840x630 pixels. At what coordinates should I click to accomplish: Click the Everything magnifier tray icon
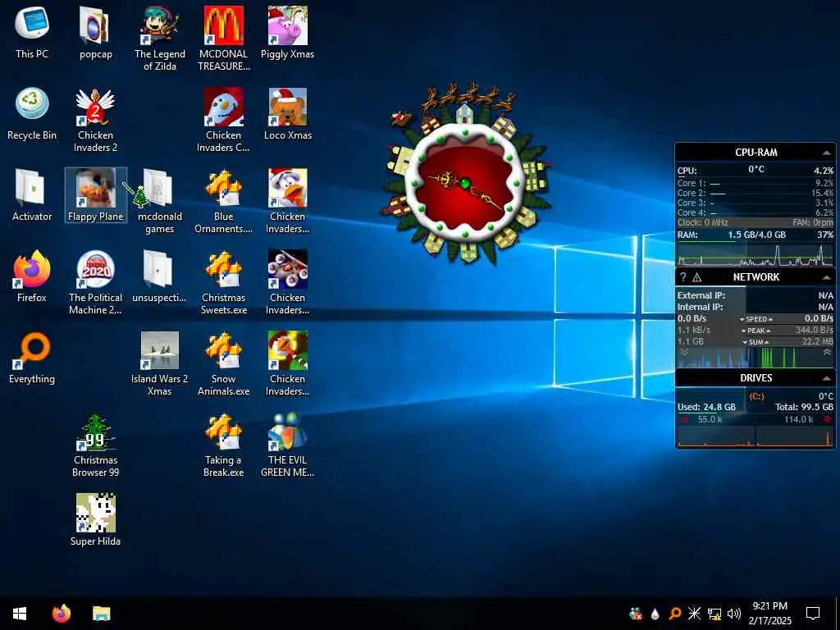click(x=674, y=614)
